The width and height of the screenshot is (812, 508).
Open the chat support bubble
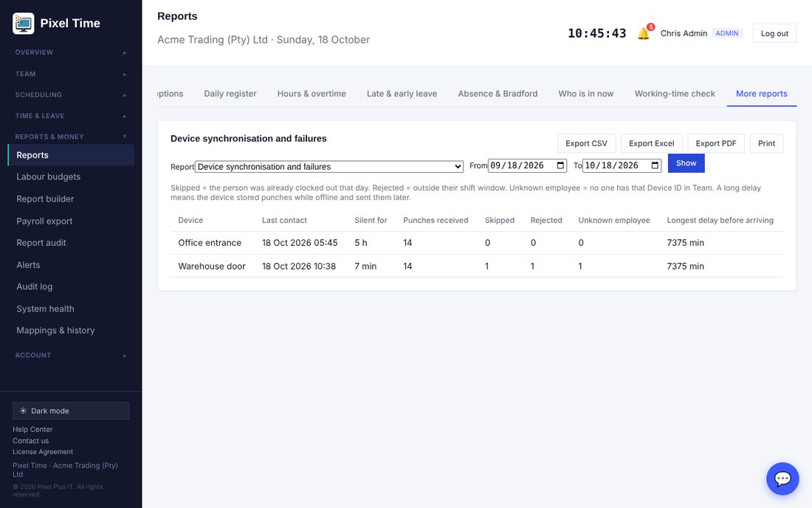[782, 478]
